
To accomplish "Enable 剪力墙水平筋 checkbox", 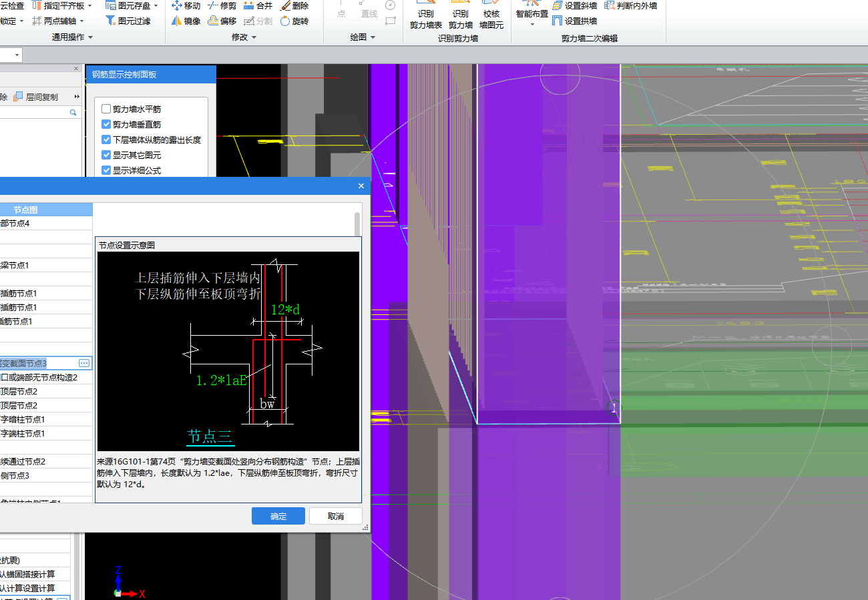I will click(106, 109).
